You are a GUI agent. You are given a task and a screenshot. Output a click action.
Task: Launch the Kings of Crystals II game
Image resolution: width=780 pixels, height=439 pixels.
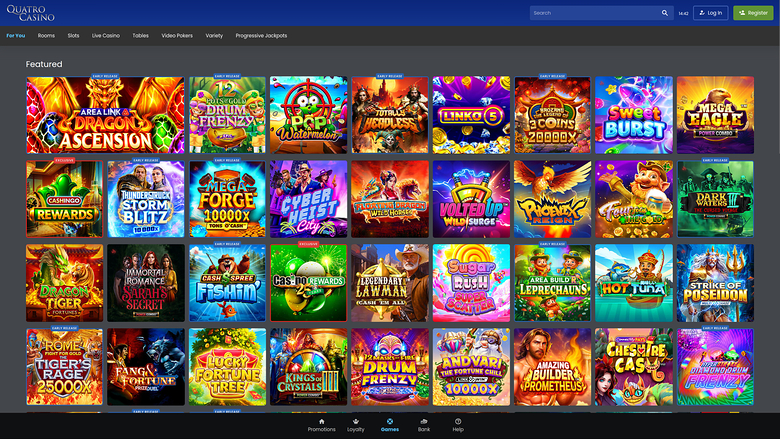pos(308,367)
